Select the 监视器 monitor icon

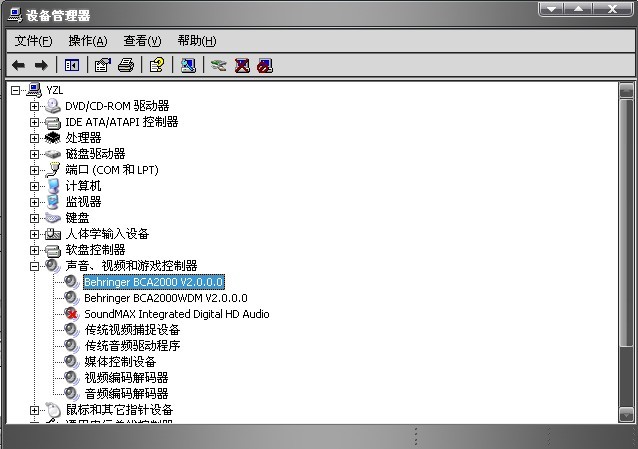click(52, 202)
